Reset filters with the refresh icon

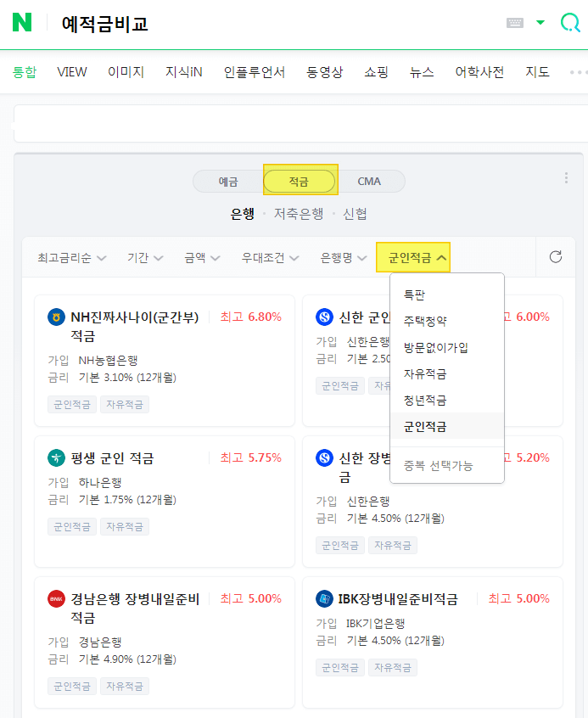[x=556, y=257]
